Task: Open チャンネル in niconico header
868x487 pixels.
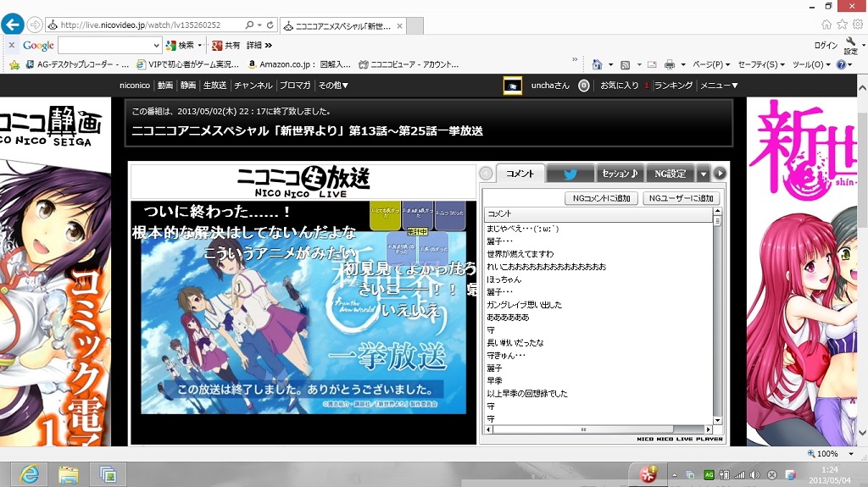Action: tap(253, 86)
